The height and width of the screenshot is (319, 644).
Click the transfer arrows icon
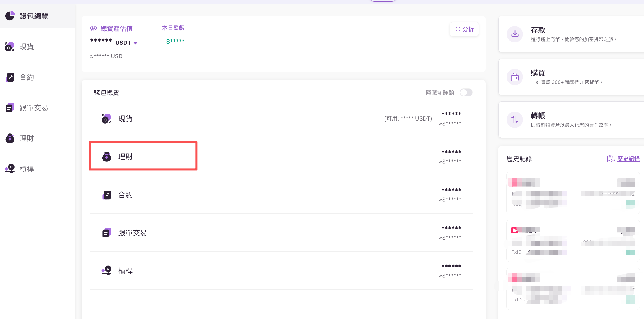pyautogui.click(x=515, y=119)
